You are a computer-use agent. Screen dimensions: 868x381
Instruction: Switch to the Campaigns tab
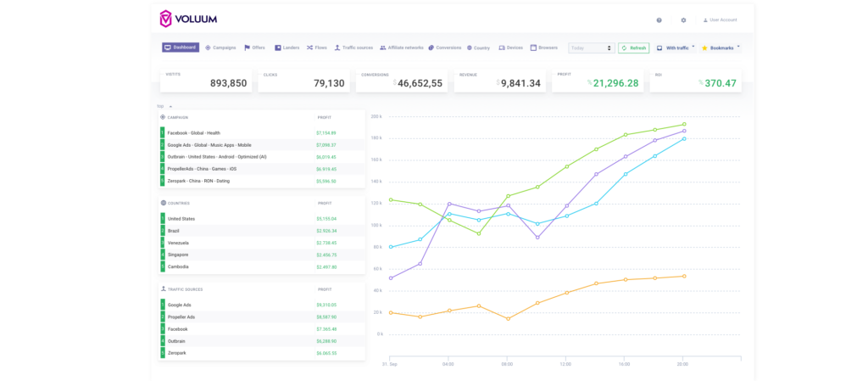[x=220, y=48]
